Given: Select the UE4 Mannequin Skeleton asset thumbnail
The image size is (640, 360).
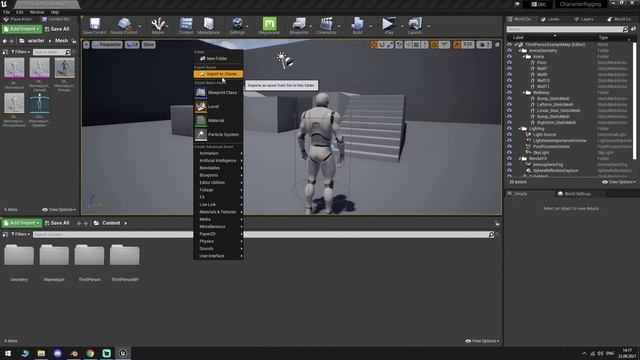Looking at the screenshot, I should click(39, 103).
